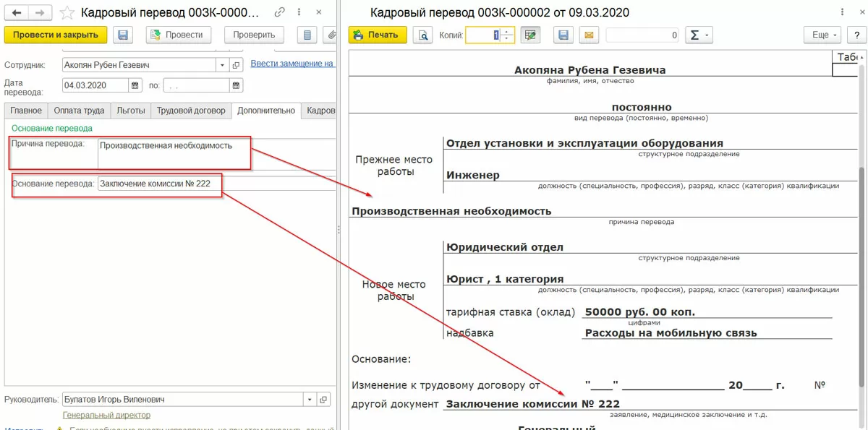Follow the Генеральный директор link
This screenshot has width=868, height=430.
pos(106,416)
